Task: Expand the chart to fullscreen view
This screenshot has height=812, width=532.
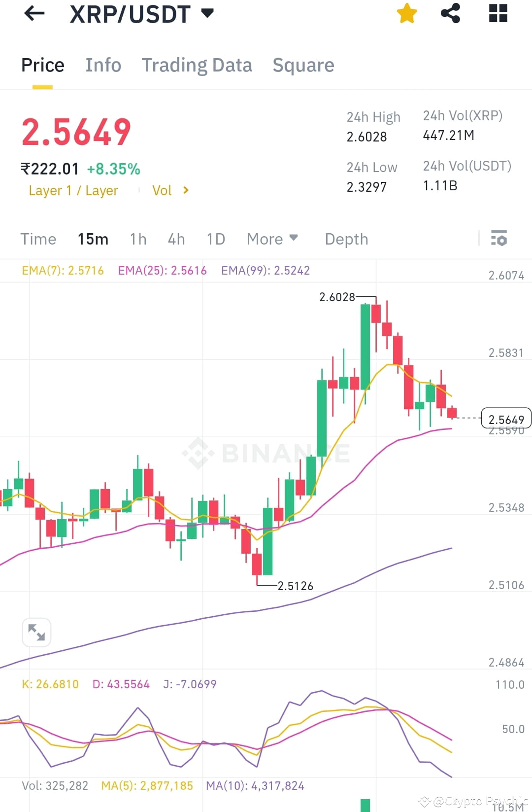Action: 36,632
